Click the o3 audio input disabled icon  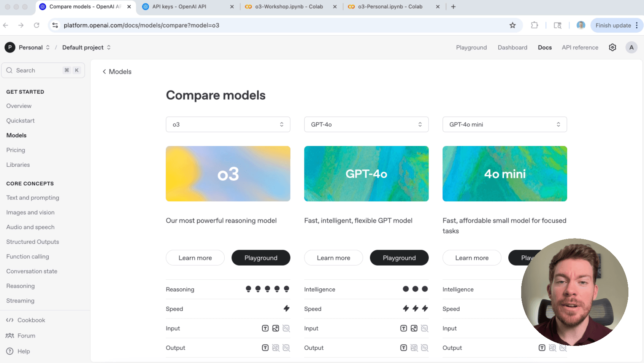click(x=286, y=328)
